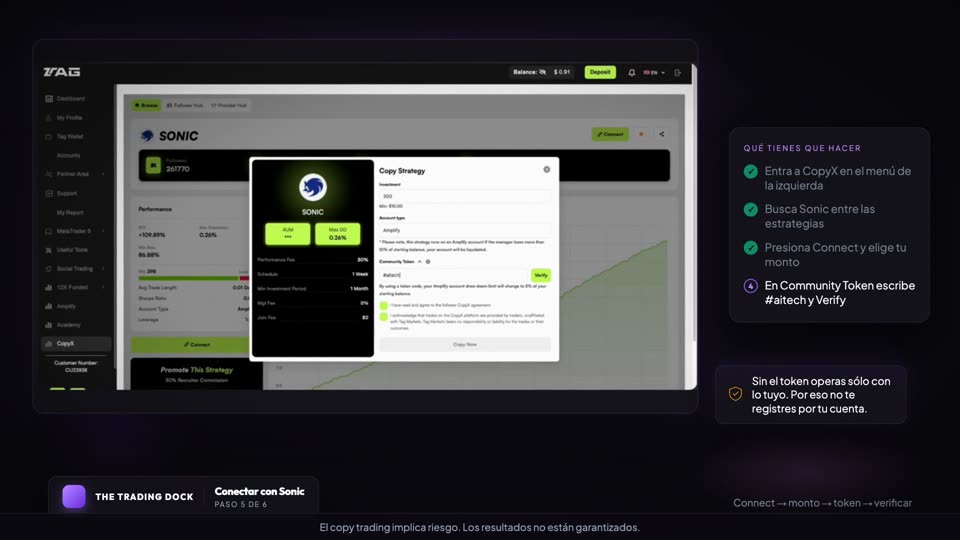Click the green followers icon
Screen dimensions: 960x540
153,165
